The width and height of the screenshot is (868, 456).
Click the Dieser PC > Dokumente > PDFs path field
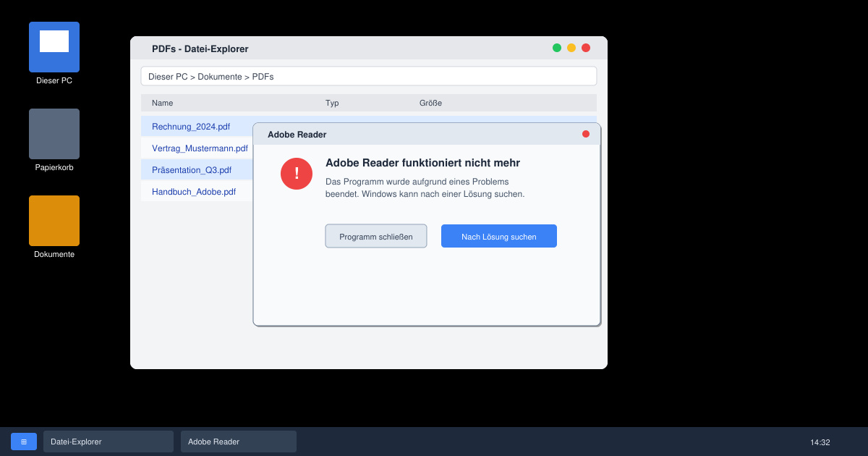369,76
